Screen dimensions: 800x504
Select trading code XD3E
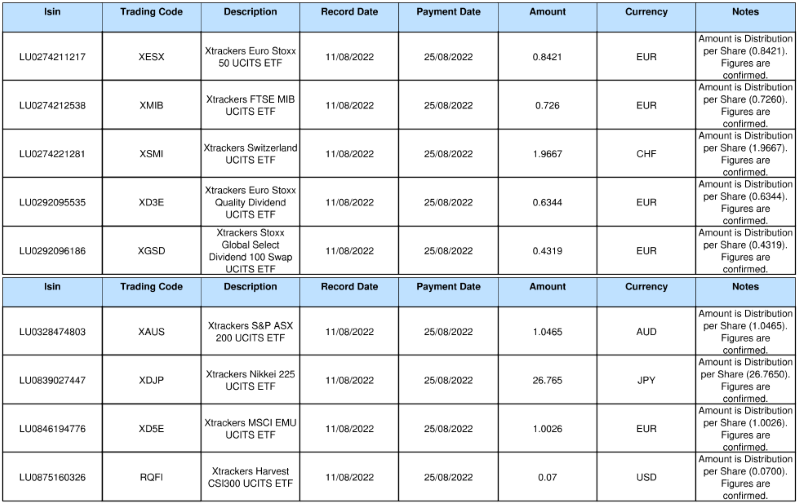coord(152,202)
